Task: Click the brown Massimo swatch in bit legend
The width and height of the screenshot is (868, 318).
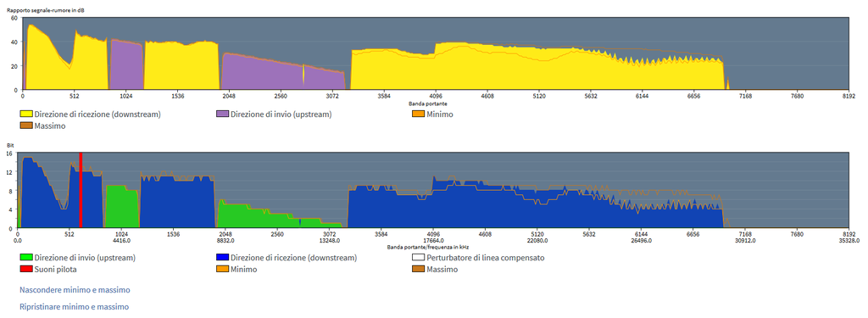Action: click(419, 270)
